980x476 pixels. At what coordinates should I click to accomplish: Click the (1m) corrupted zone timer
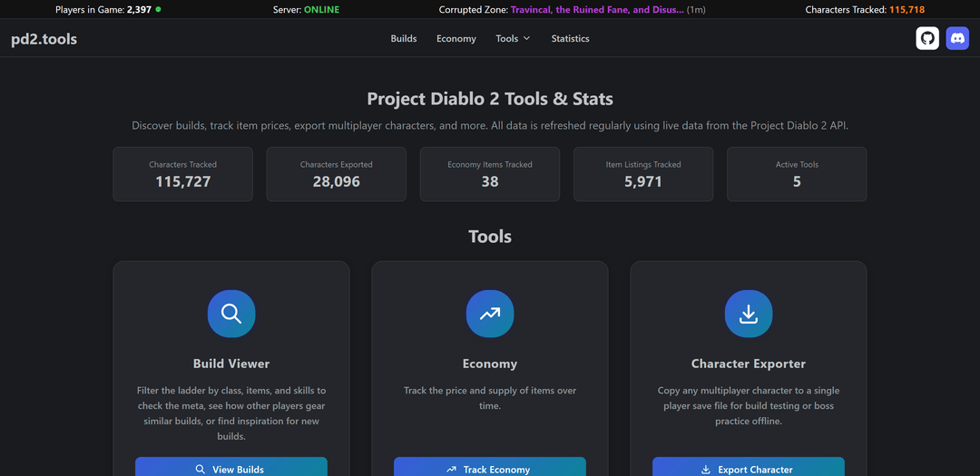coord(696,9)
